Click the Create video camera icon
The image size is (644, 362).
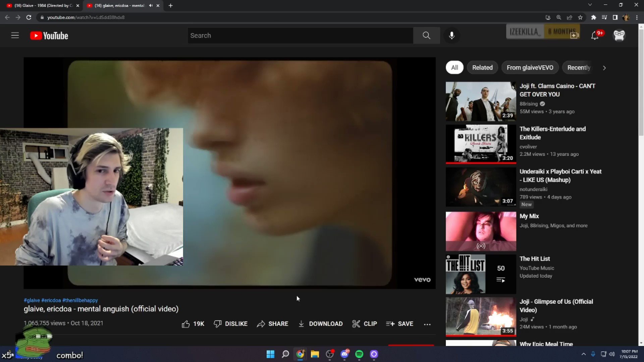575,36
